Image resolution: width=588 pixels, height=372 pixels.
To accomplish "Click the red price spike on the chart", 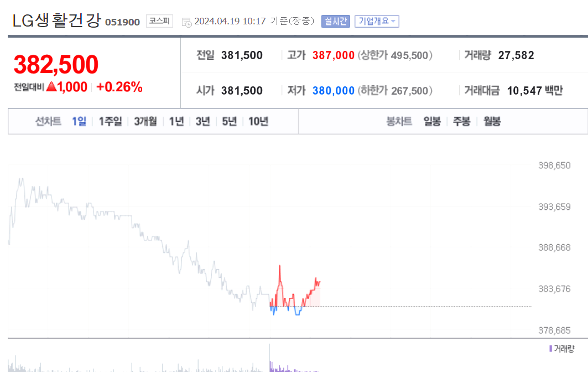I will click(280, 278).
